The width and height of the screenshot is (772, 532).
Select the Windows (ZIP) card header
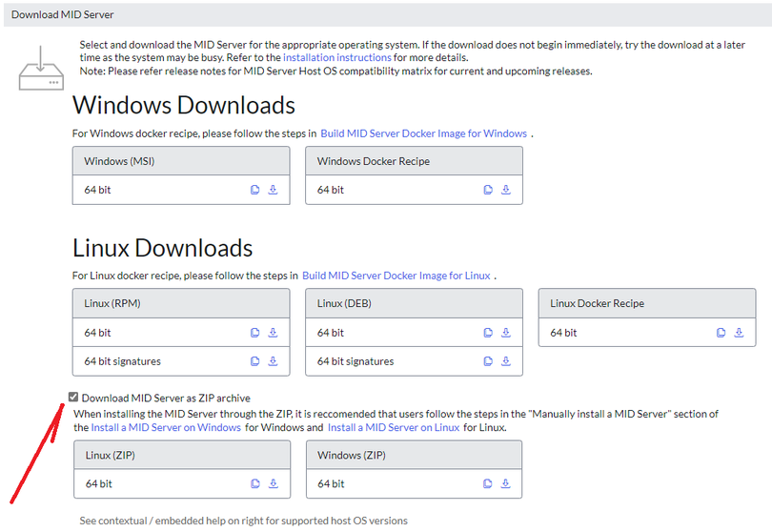[x=414, y=455]
